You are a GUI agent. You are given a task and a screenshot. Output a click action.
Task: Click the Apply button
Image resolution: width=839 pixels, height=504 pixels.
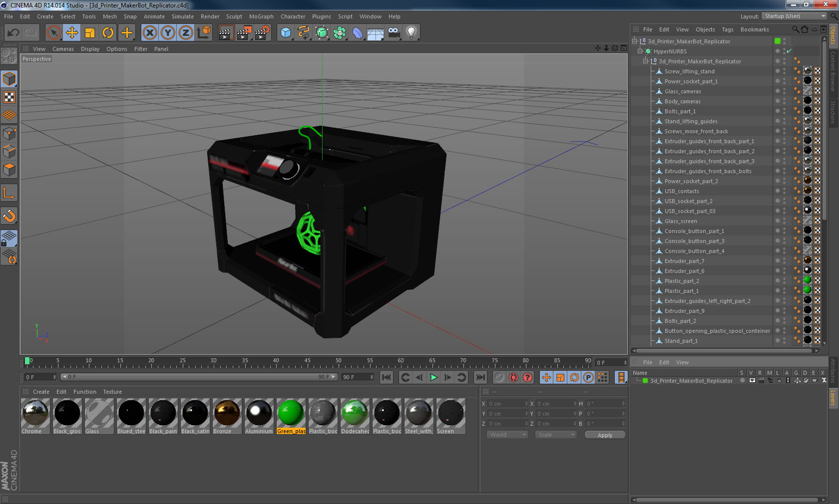click(605, 435)
